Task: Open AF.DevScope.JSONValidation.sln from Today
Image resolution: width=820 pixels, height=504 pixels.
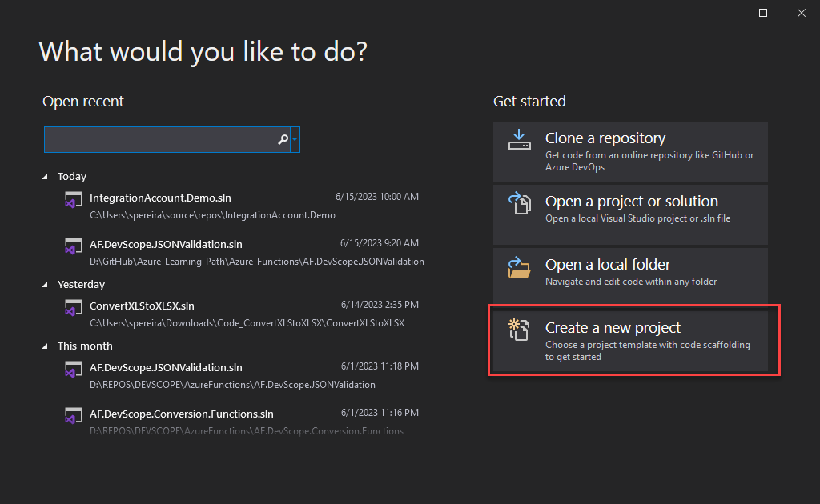Action: 166,244
